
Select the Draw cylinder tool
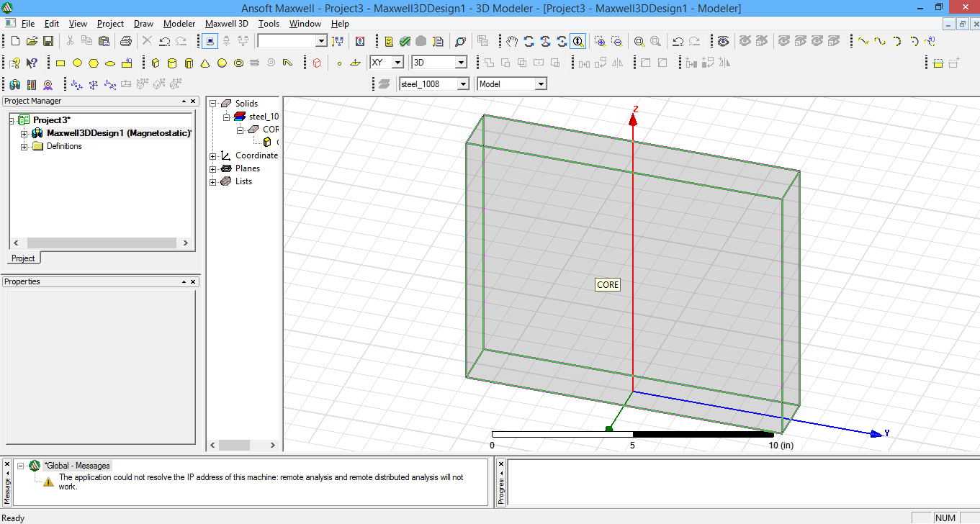click(172, 63)
